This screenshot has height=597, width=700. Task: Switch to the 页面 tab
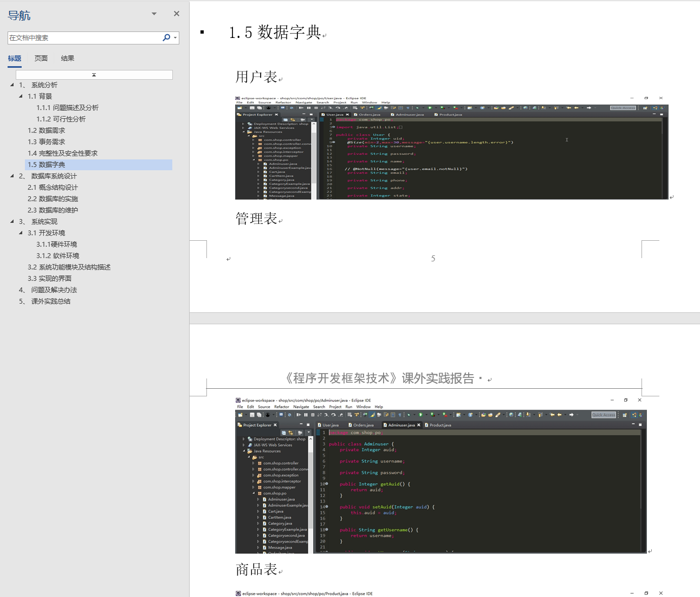click(41, 58)
